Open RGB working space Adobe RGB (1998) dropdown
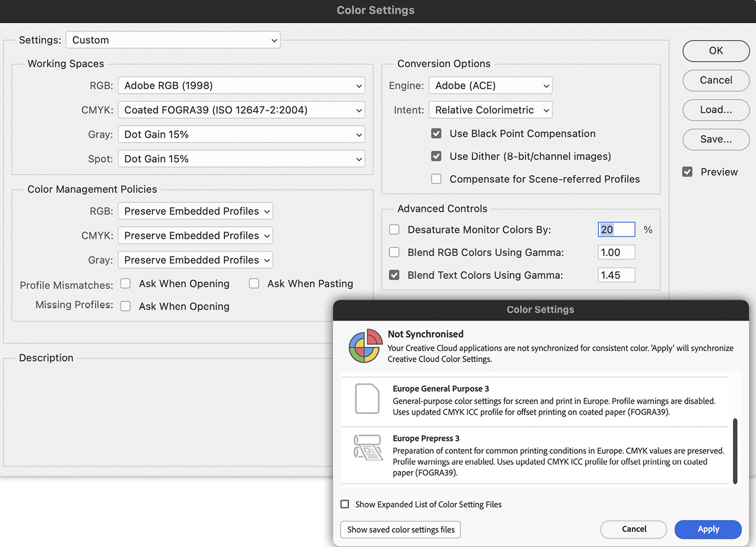Screen dimensions: 756x547 [241, 85]
